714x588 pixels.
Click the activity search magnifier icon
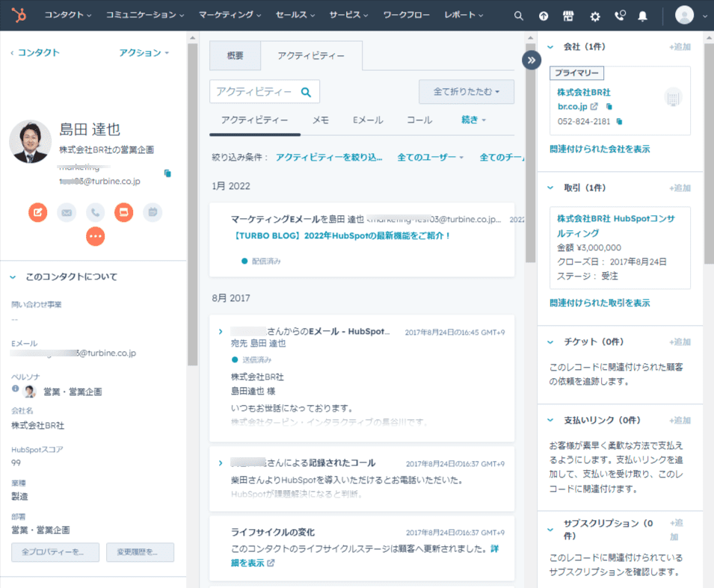(306, 93)
